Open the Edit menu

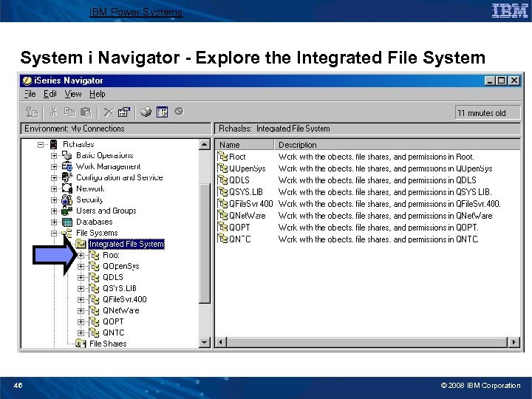click(50, 94)
